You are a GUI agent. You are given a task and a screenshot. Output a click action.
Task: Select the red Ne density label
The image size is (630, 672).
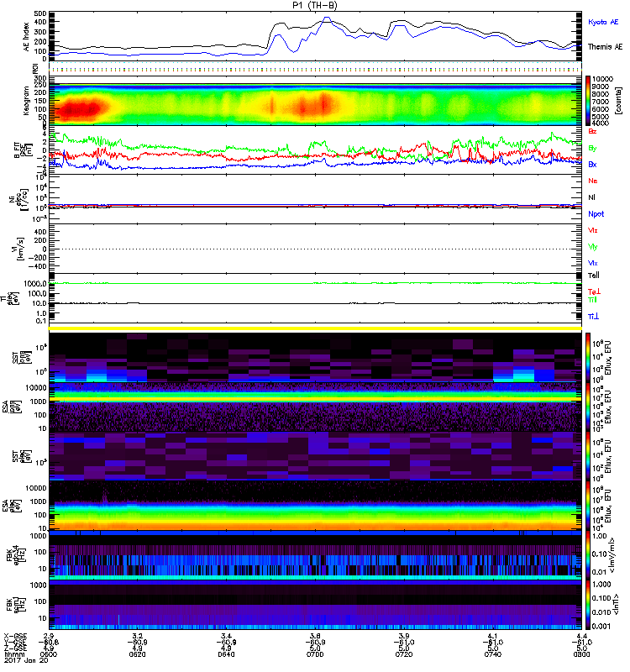click(593, 181)
